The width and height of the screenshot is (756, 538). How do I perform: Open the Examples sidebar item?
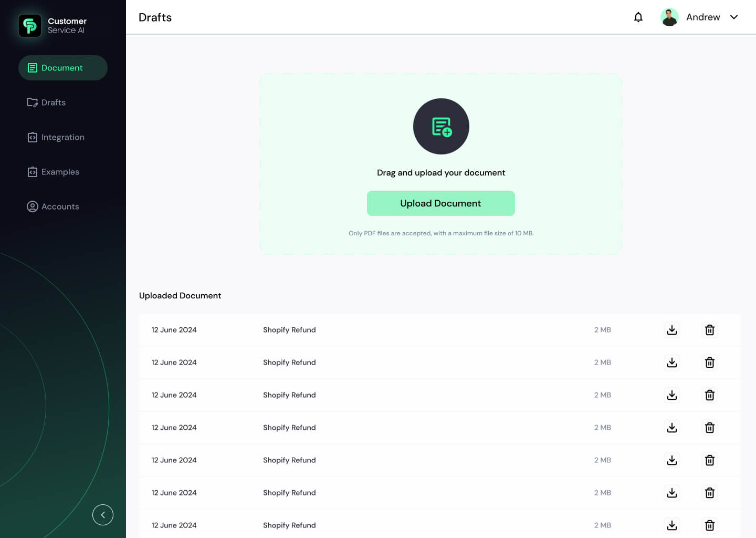click(53, 172)
